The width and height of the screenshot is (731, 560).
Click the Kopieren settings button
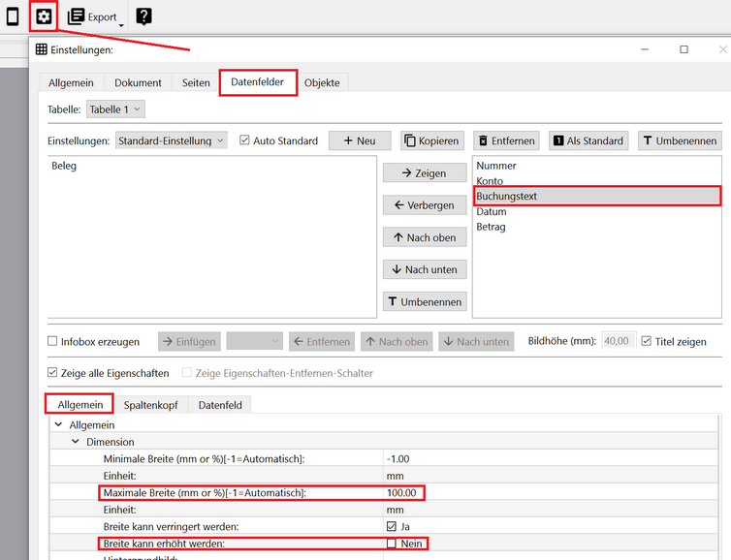(x=431, y=140)
